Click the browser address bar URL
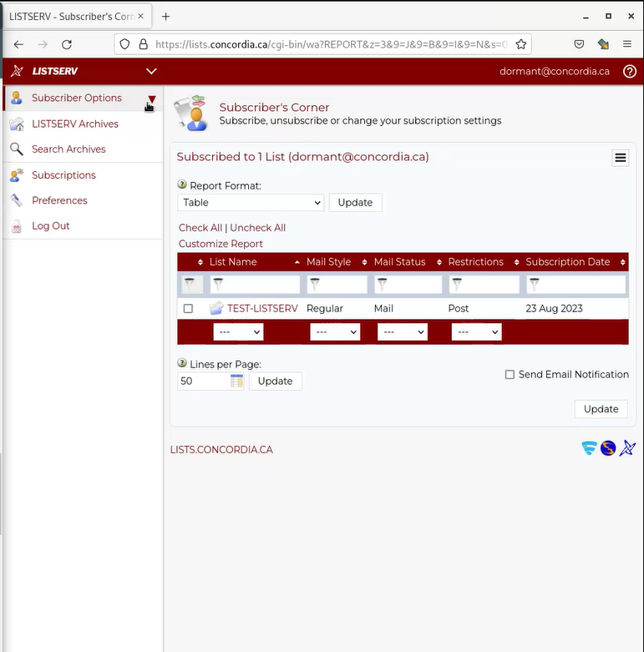 click(332, 44)
